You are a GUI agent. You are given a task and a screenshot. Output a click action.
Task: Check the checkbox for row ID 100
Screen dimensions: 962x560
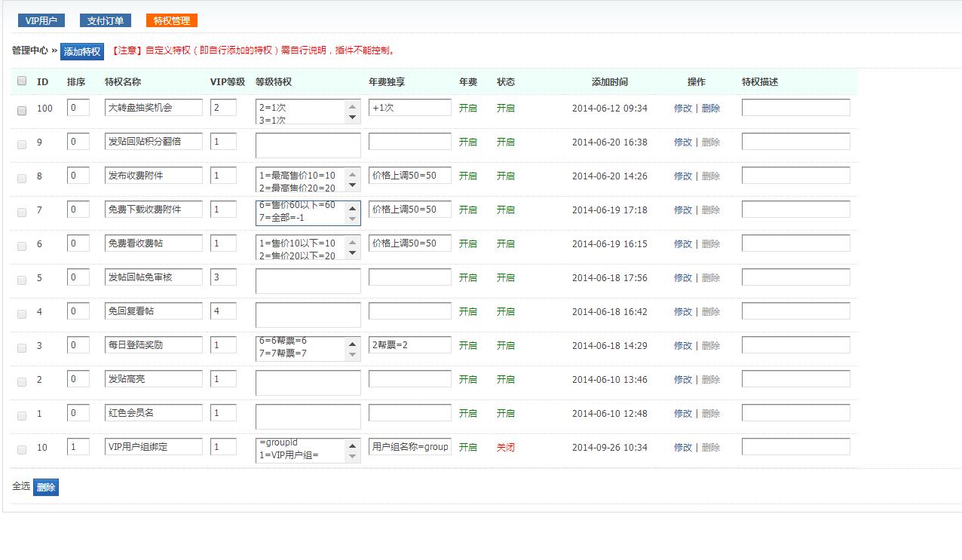pos(22,110)
